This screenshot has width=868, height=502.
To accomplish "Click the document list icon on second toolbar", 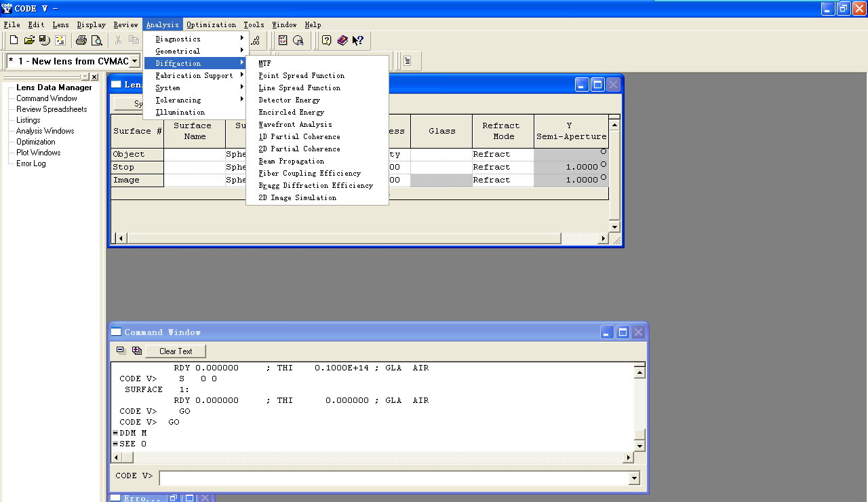I will pos(408,61).
